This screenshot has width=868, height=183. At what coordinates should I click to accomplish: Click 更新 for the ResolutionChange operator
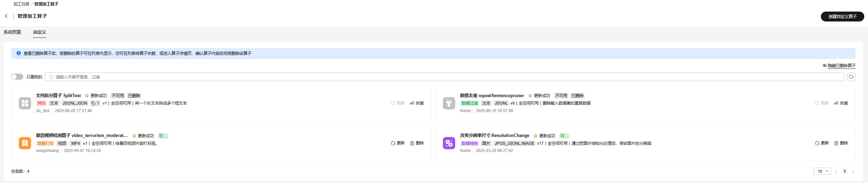(822, 143)
